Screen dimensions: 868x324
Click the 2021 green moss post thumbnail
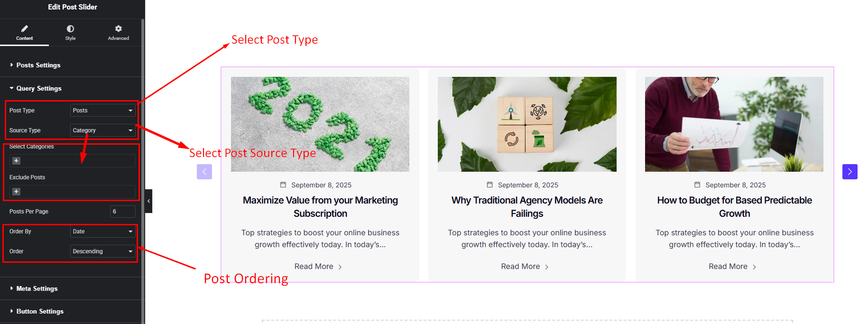(320, 124)
